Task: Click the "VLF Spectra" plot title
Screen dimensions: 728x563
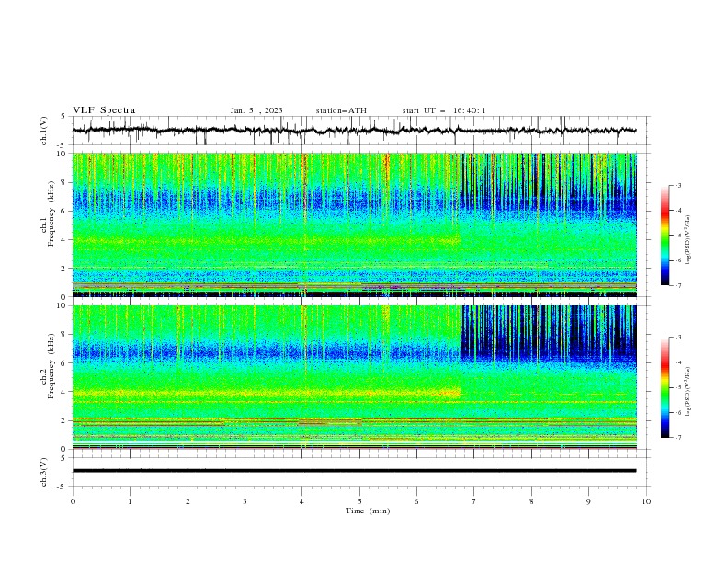Action: pyautogui.click(x=104, y=110)
